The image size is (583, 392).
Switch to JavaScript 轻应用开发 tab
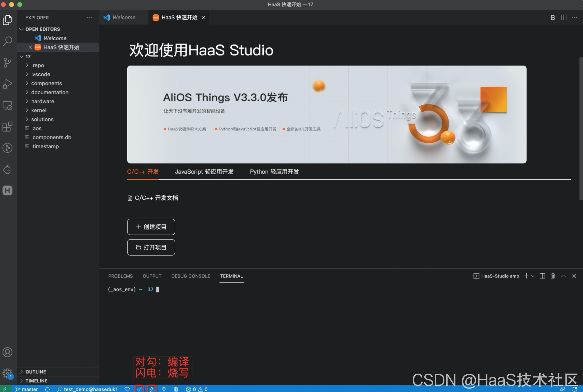(x=204, y=172)
